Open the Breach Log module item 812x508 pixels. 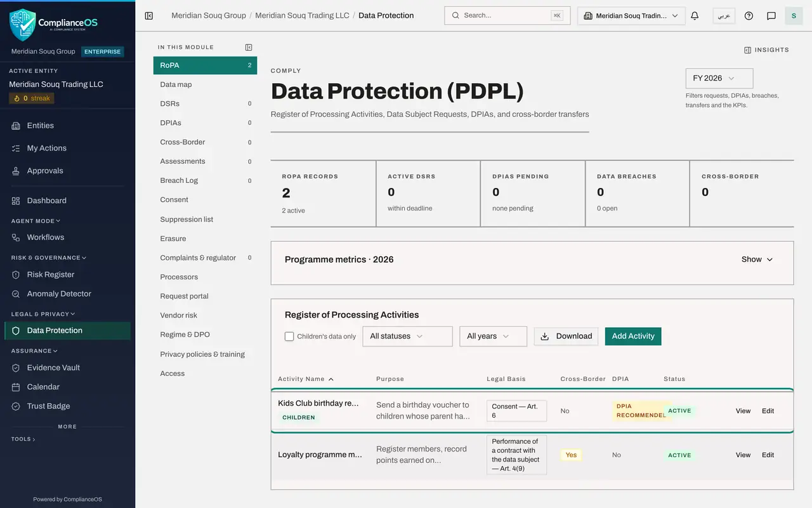tap(205, 180)
